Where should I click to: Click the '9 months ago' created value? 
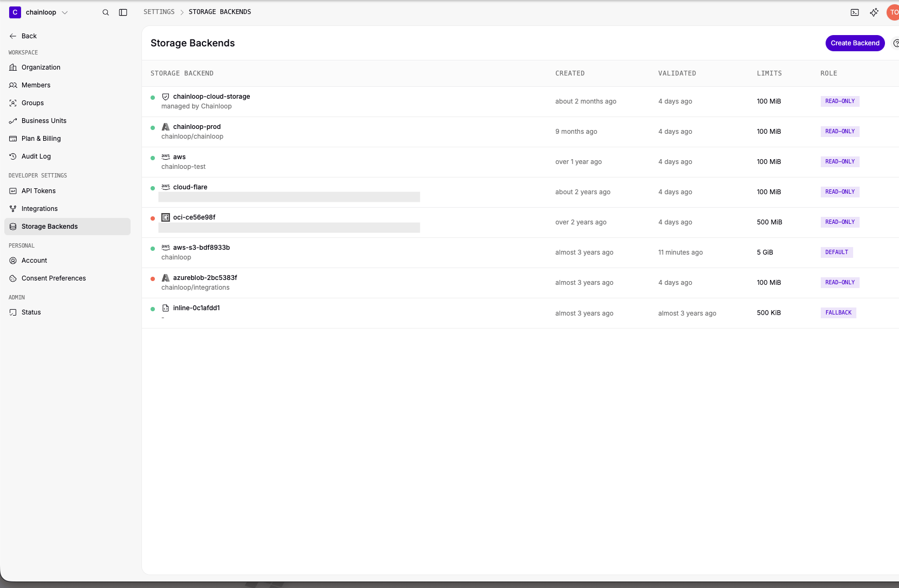(576, 132)
